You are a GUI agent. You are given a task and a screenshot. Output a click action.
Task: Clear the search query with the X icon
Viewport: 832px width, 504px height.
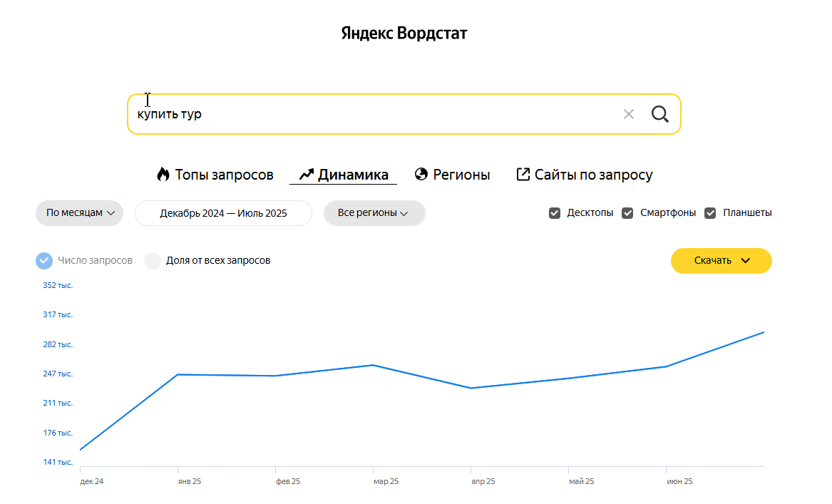tap(628, 114)
